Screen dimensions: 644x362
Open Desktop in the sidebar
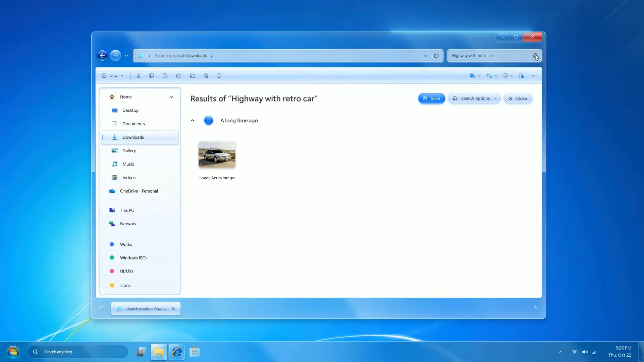point(140,110)
